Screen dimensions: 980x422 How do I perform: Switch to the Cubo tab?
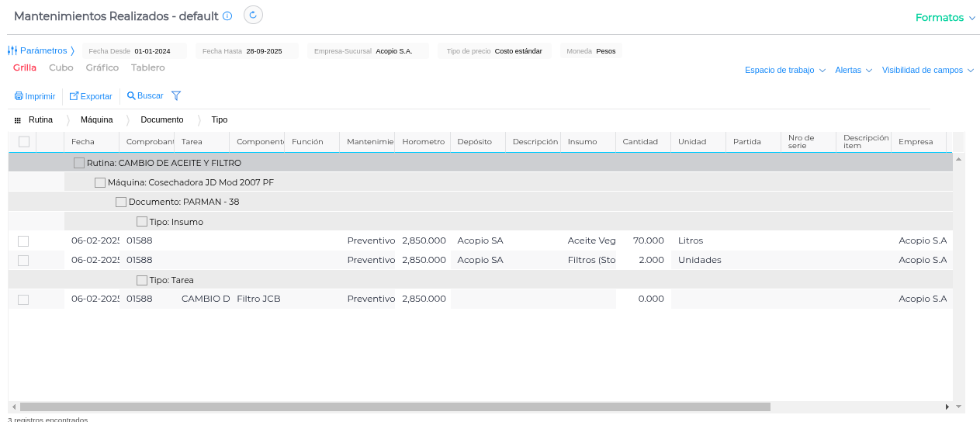point(61,67)
